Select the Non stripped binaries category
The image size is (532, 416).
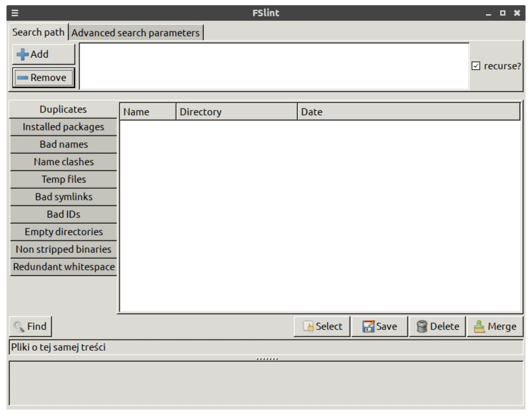coord(63,250)
